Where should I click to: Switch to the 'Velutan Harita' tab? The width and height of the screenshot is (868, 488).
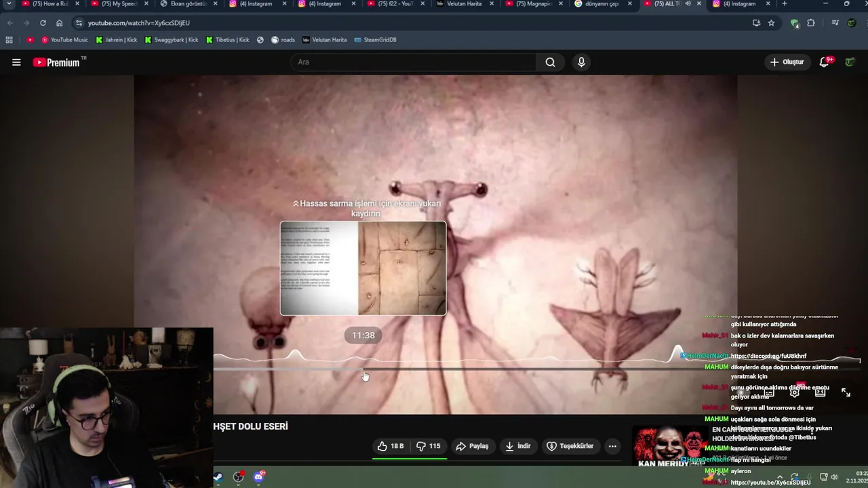(x=466, y=4)
